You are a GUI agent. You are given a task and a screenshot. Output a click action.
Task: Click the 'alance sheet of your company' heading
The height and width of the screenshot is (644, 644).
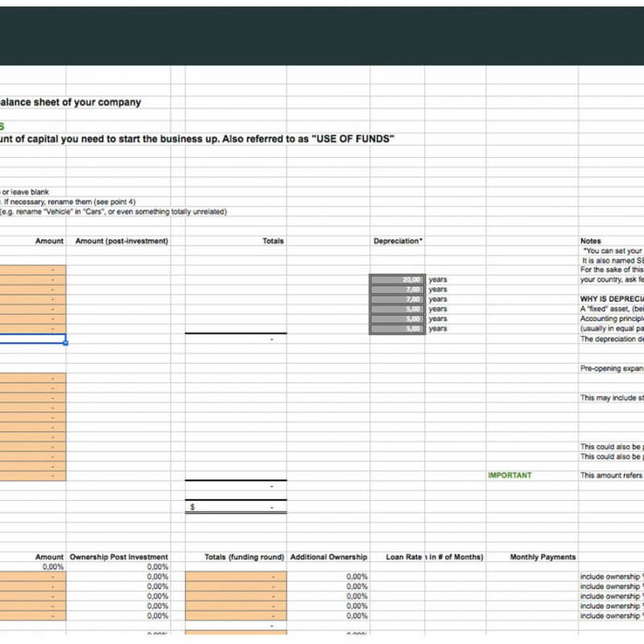point(70,102)
